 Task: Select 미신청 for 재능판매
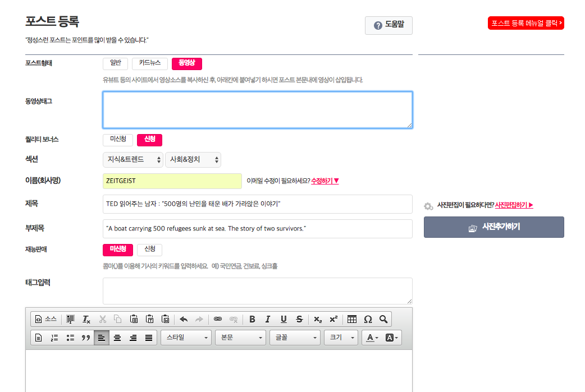tap(118, 250)
